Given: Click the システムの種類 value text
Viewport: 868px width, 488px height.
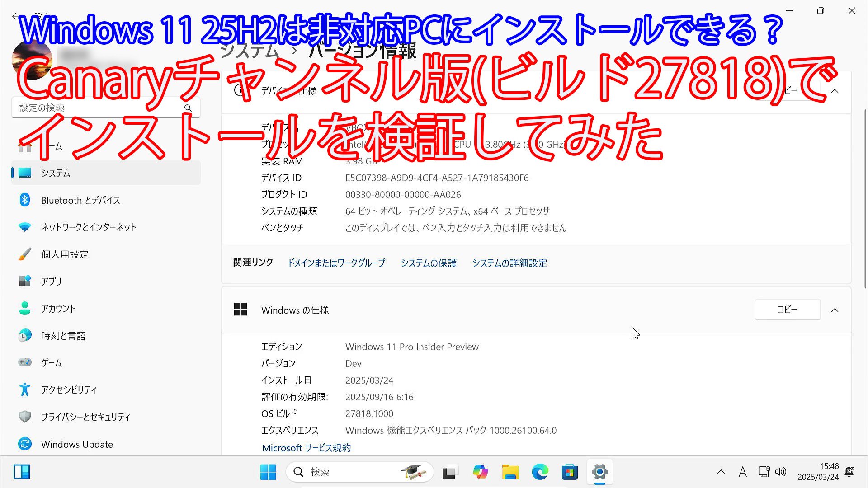Looking at the screenshot, I should 447,211.
